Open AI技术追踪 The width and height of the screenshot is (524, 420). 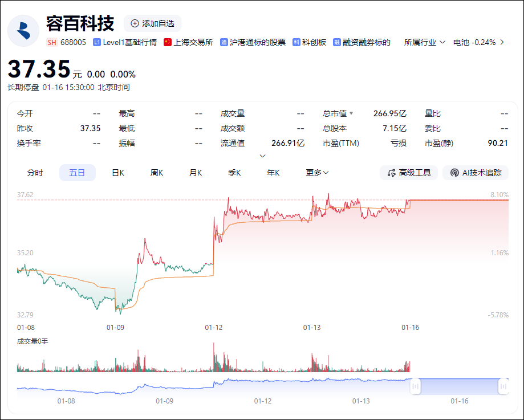point(476,173)
